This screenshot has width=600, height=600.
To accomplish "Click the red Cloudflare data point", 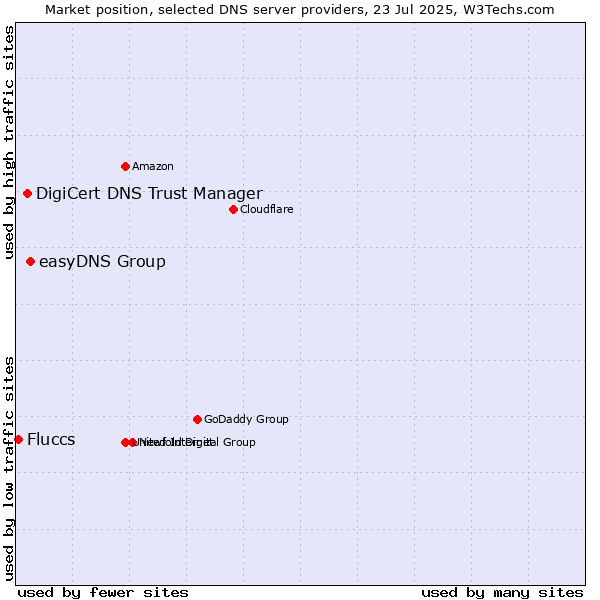I will point(233,209).
